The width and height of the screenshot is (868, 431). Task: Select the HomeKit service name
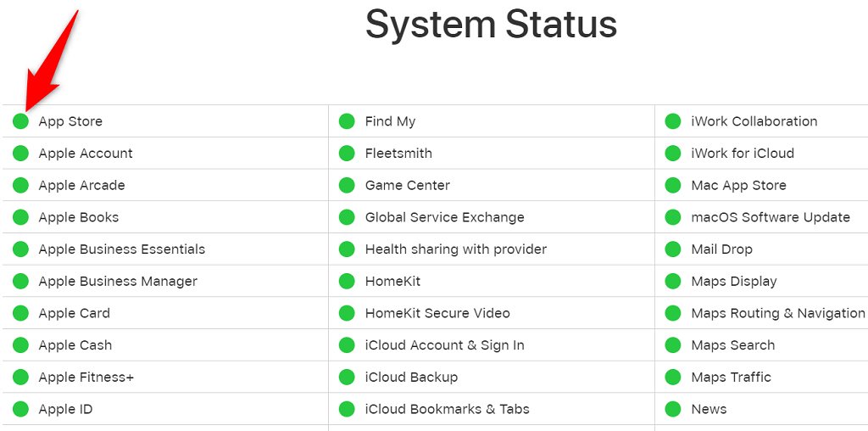click(x=392, y=282)
